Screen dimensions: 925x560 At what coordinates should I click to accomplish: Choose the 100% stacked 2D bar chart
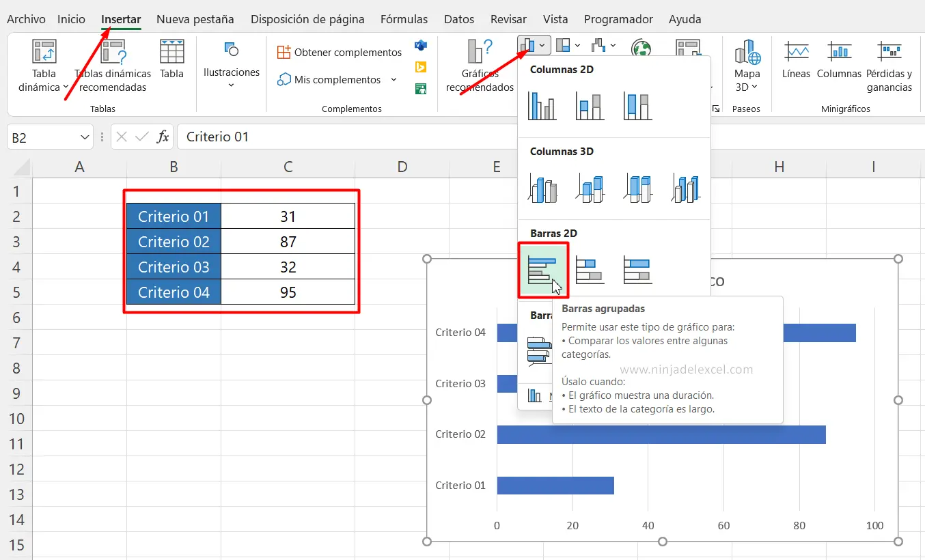click(637, 270)
